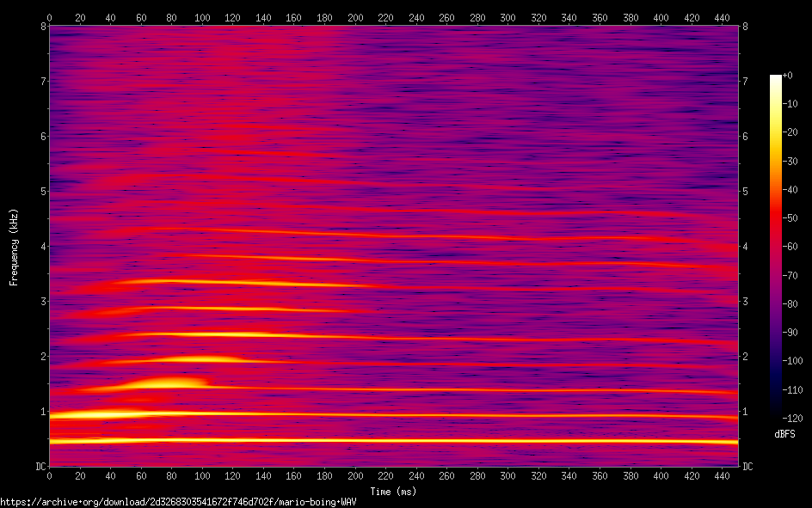Click the "Time (ms)" axis label
This screenshot has height=508, width=812.
pos(395,492)
